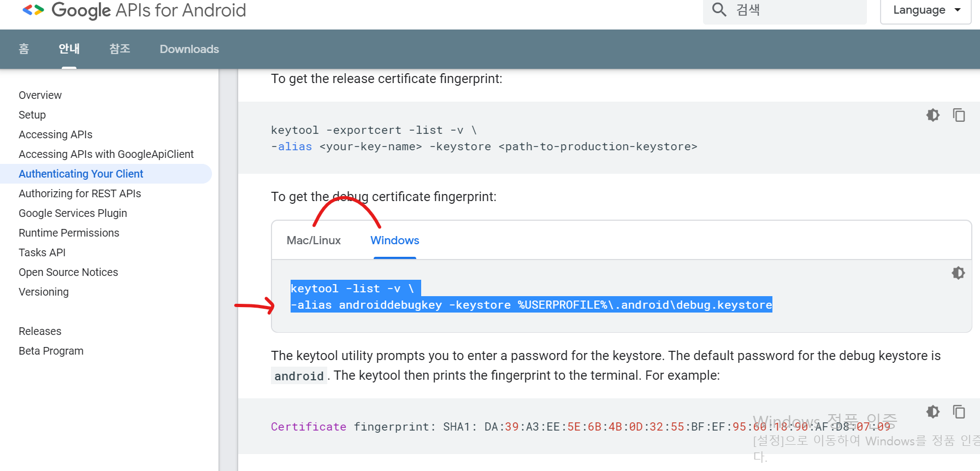
Task: Open Open Source Notices page
Action: pyautogui.click(x=68, y=272)
